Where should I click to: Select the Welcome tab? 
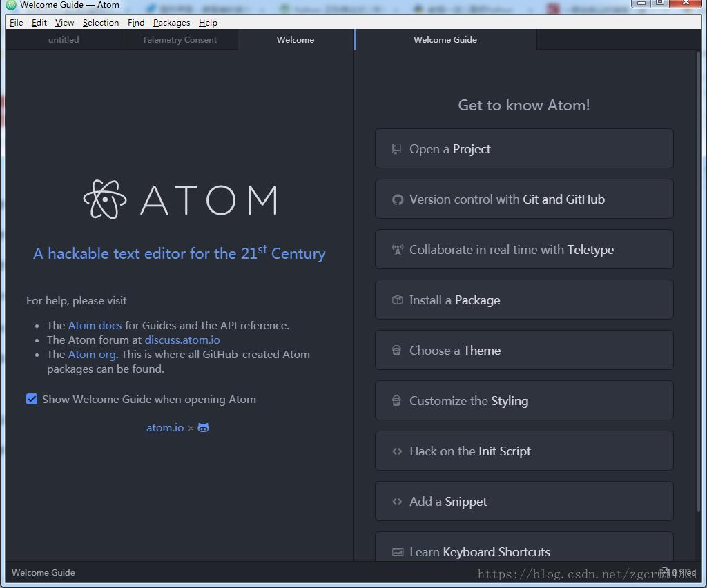296,39
